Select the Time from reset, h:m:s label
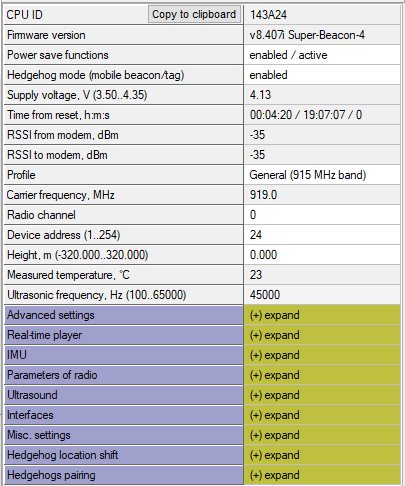The height and width of the screenshot is (486, 405). click(58, 115)
